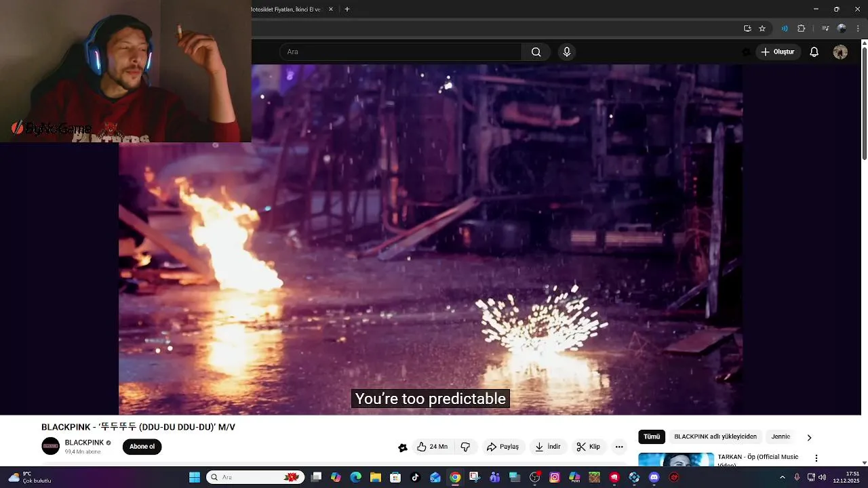
Task: Open TikTok from the taskbar
Action: coord(415,477)
